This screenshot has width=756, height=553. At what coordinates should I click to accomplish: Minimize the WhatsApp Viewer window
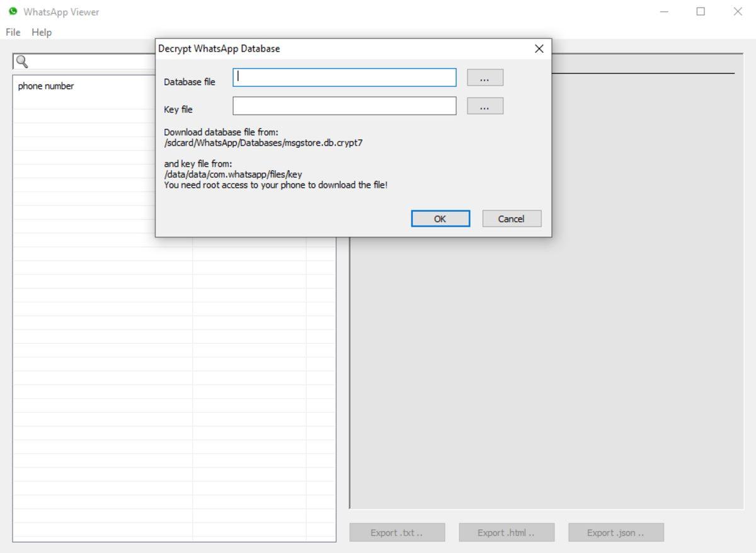(x=664, y=11)
